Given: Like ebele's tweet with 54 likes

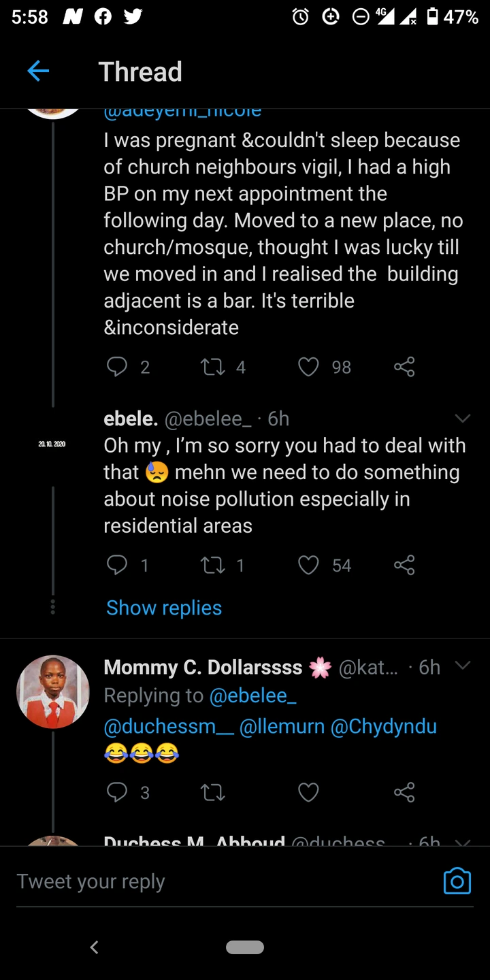Looking at the screenshot, I should pyautogui.click(x=309, y=565).
